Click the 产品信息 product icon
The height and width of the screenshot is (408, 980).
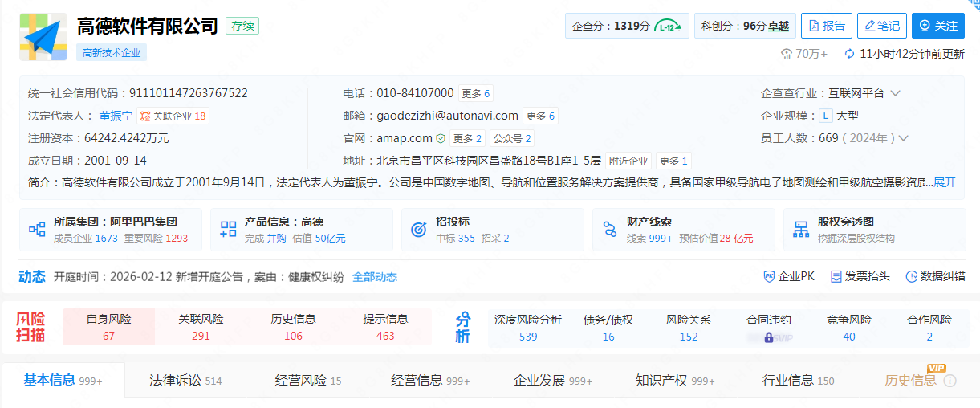pos(228,230)
